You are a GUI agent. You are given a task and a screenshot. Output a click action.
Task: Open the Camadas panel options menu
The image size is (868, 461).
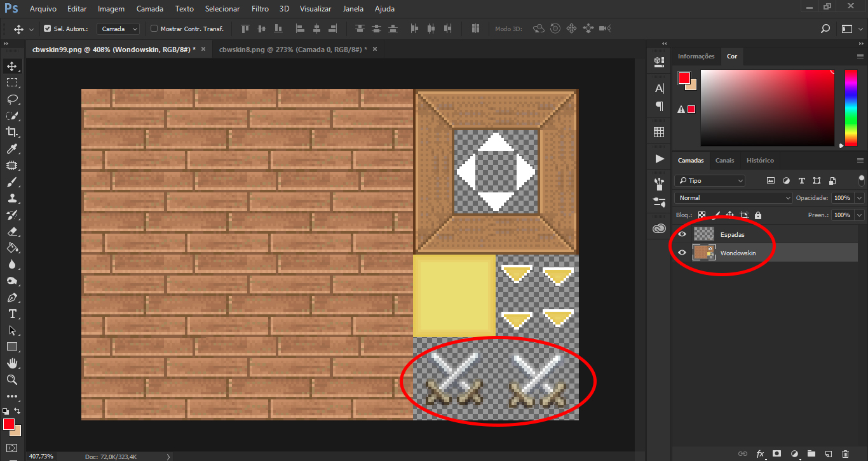[x=860, y=161]
